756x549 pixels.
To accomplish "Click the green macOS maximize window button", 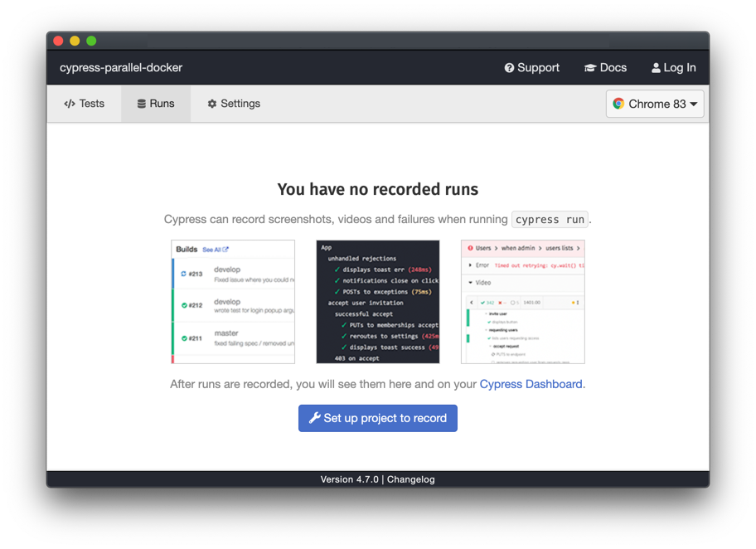I will [x=91, y=41].
